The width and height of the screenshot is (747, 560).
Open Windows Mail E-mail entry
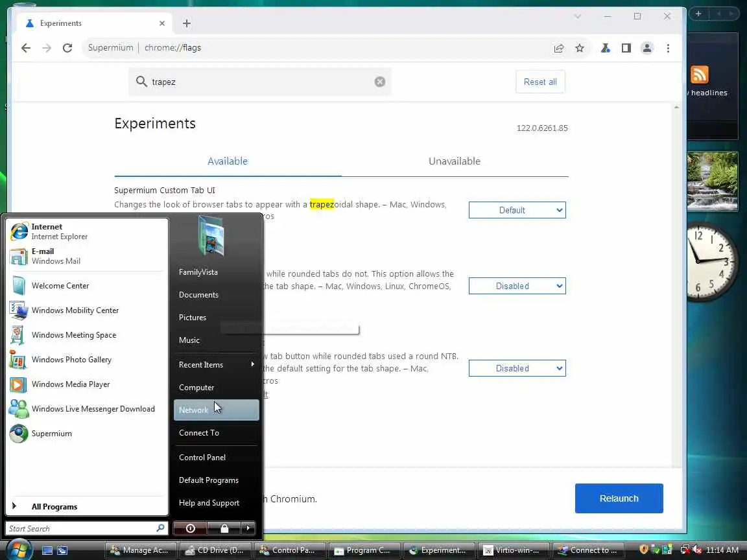[87, 256]
